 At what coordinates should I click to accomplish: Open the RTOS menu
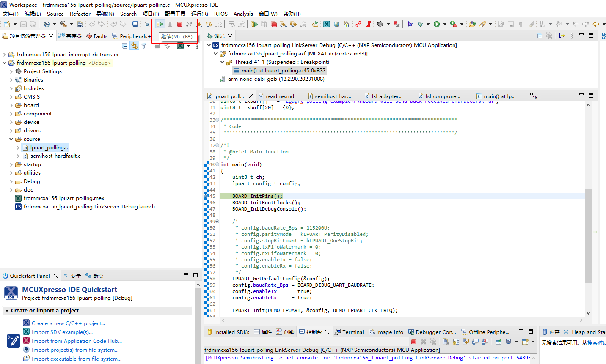[x=221, y=14]
